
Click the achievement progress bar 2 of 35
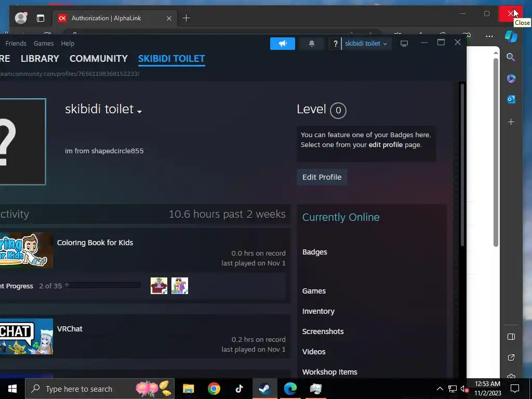103,285
